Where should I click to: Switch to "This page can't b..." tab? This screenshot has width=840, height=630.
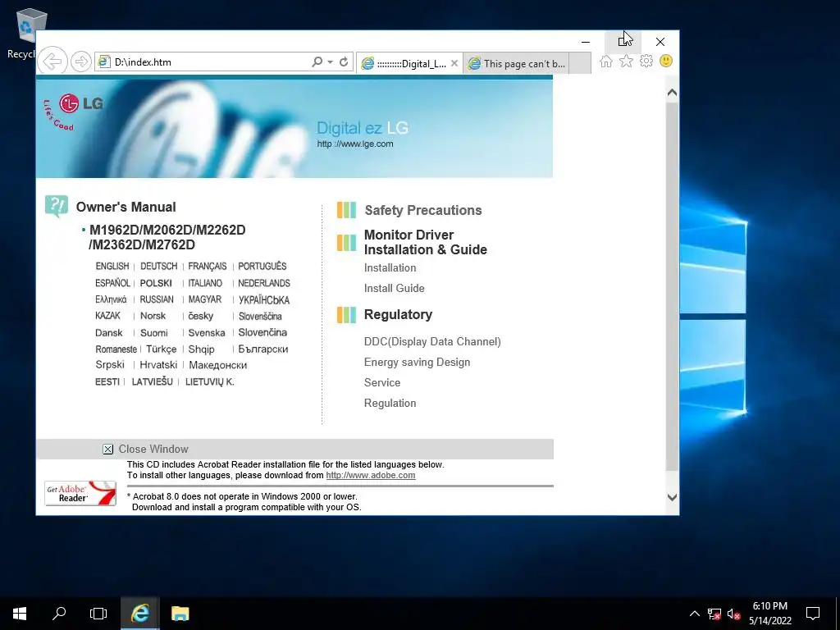point(517,64)
